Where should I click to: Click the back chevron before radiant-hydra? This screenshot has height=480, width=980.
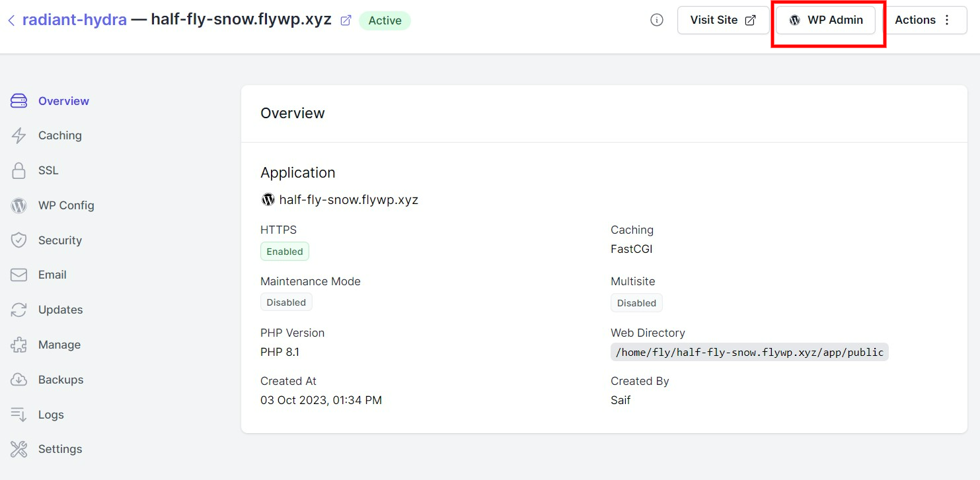(x=11, y=20)
